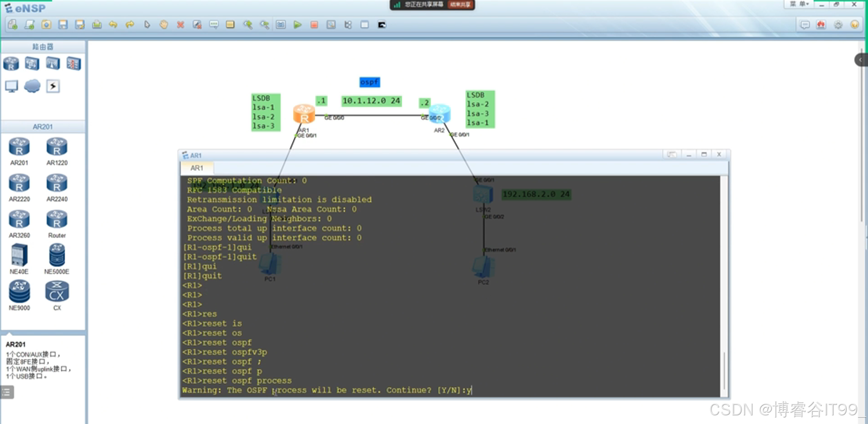Click the Save As toolbar icon
Image resolution: width=868 pixels, height=424 pixels.
(x=80, y=25)
